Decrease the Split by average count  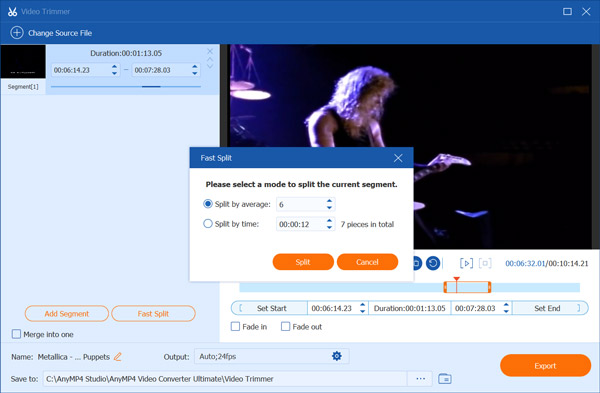329,208
